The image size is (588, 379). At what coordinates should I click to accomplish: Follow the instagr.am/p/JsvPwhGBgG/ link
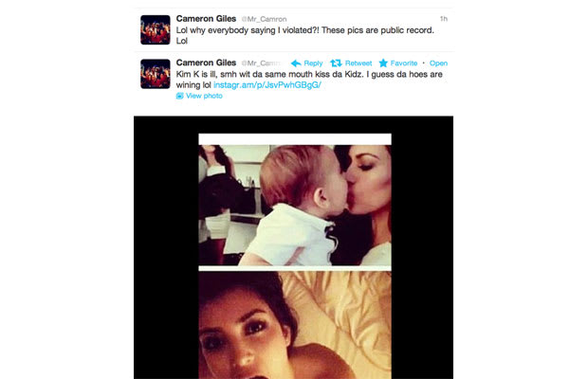click(x=267, y=85)
